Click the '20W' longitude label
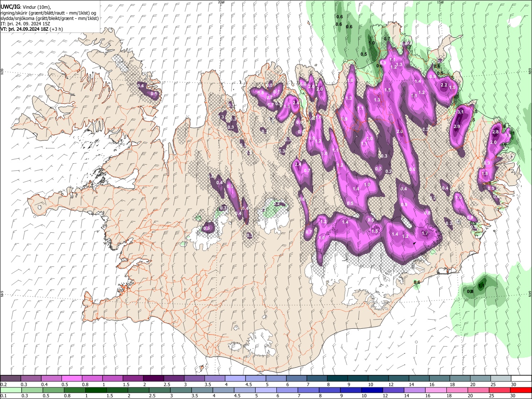 [x=221, y=2]
